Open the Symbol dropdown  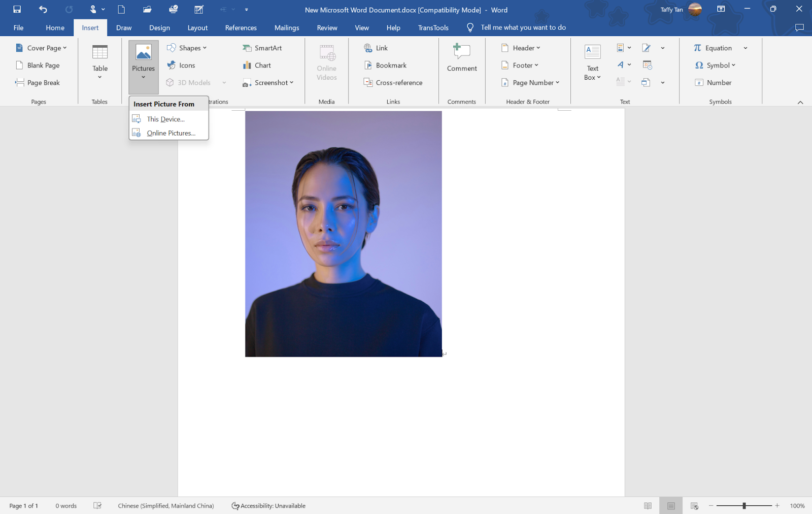click(715, 65)
